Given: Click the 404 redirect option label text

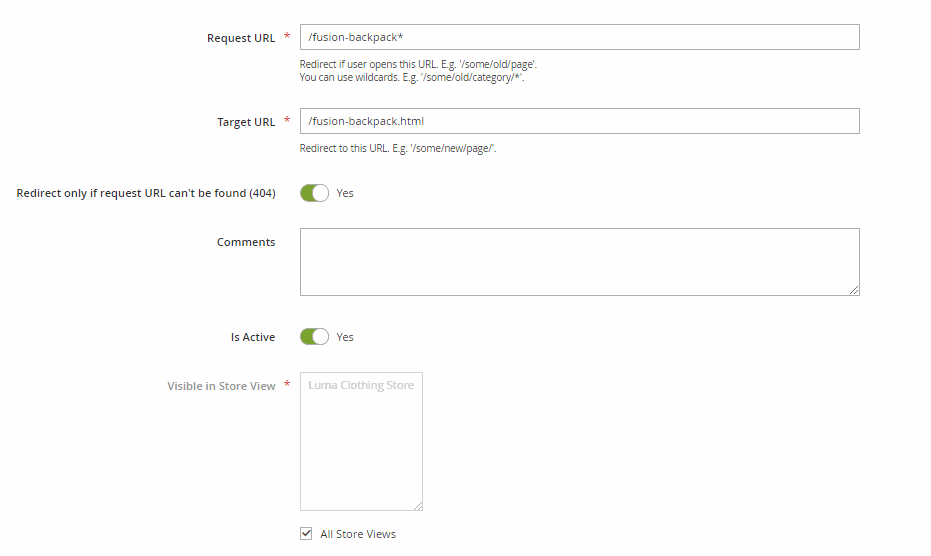Looking at the screenshot, I should [146, 193].
